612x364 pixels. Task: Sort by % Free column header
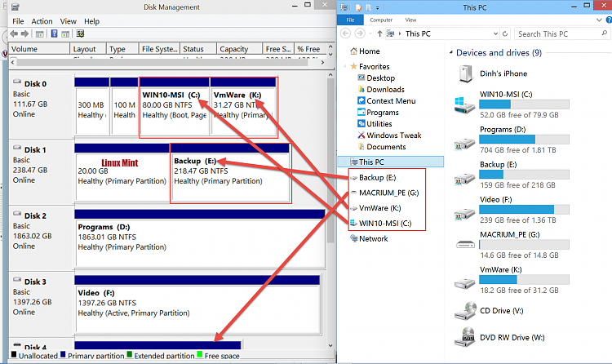[310, 49]
